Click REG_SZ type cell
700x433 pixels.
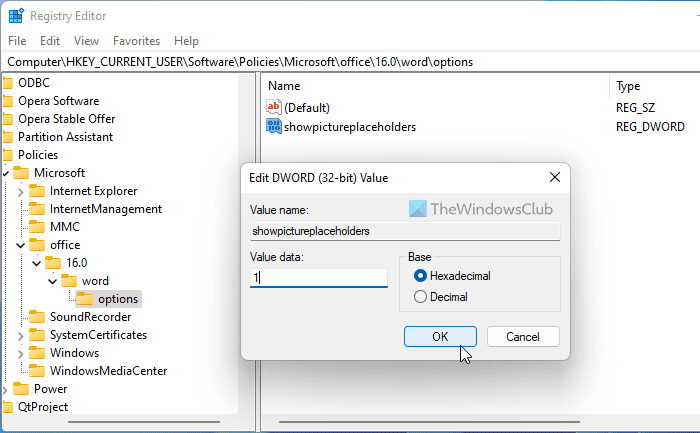coord(635,108)
